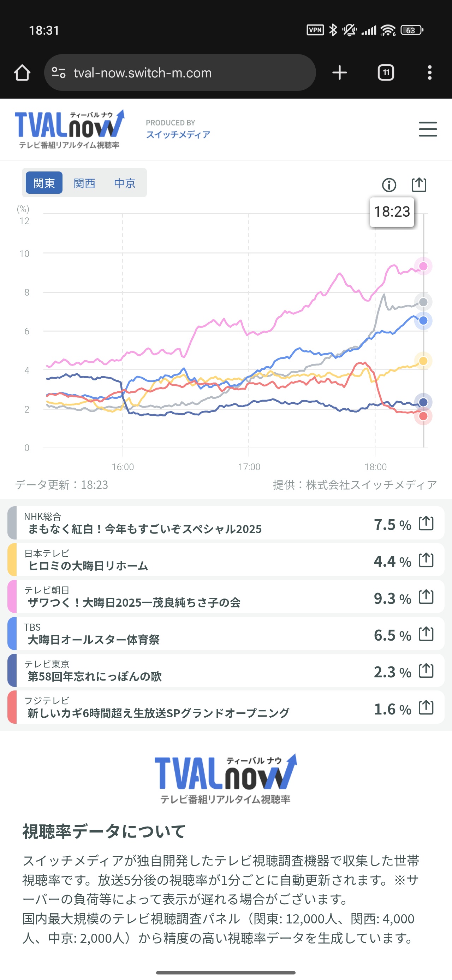This screenshot has width=452, height=980.
Task: Switch to the 中京 region tab
Action: 125,183
